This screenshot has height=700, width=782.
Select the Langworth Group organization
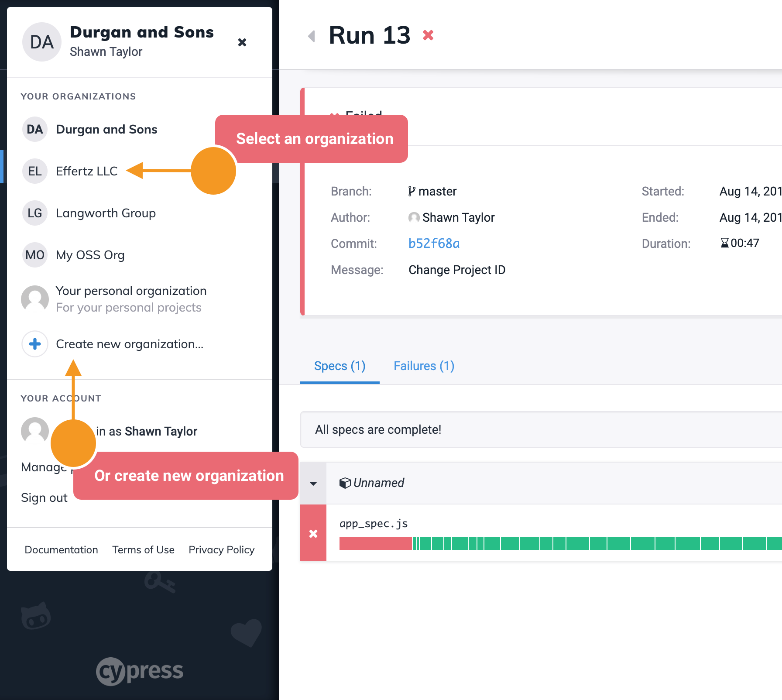point(105,213)
